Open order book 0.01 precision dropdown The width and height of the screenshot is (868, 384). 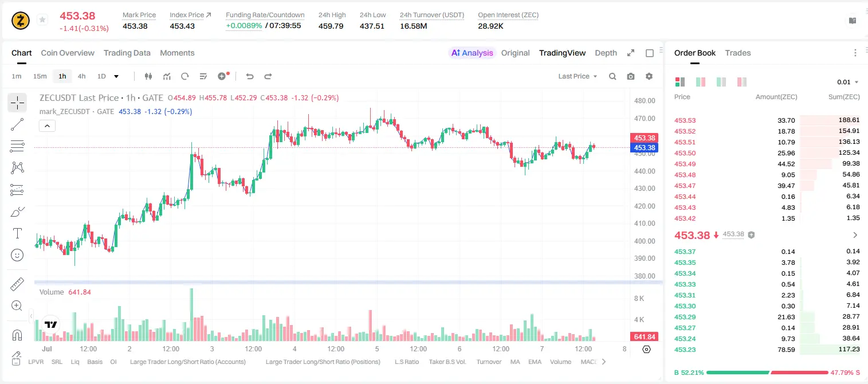(847, 82)
